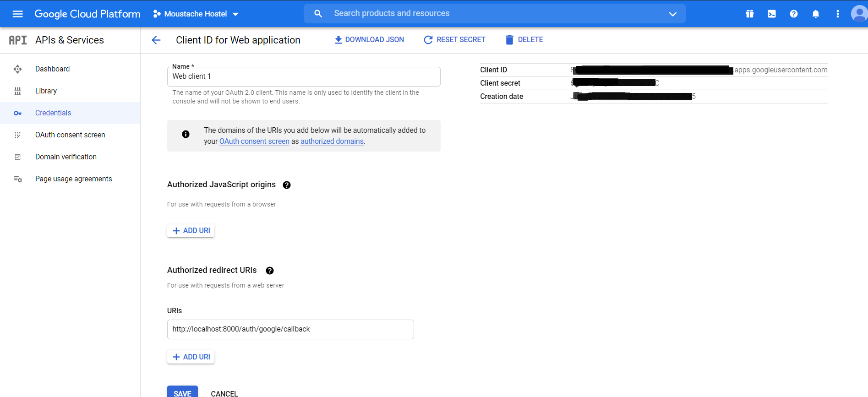
Task: Click the Creation date label
Action: coord(502,97)
